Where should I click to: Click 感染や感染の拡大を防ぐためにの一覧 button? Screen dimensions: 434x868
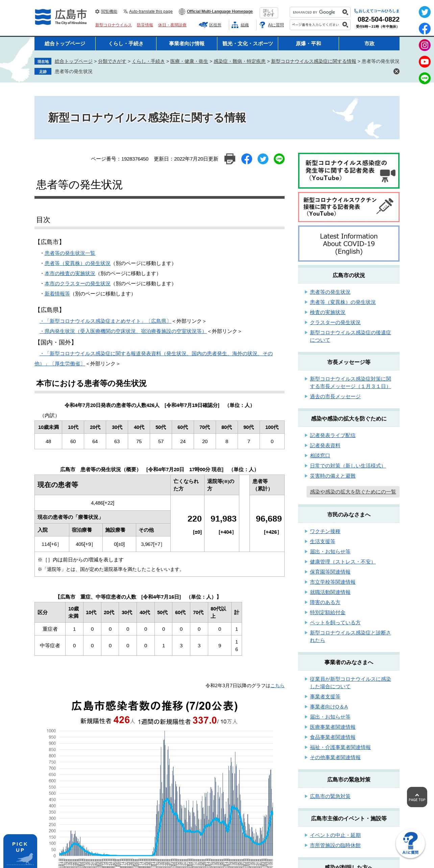click(353, 492)
